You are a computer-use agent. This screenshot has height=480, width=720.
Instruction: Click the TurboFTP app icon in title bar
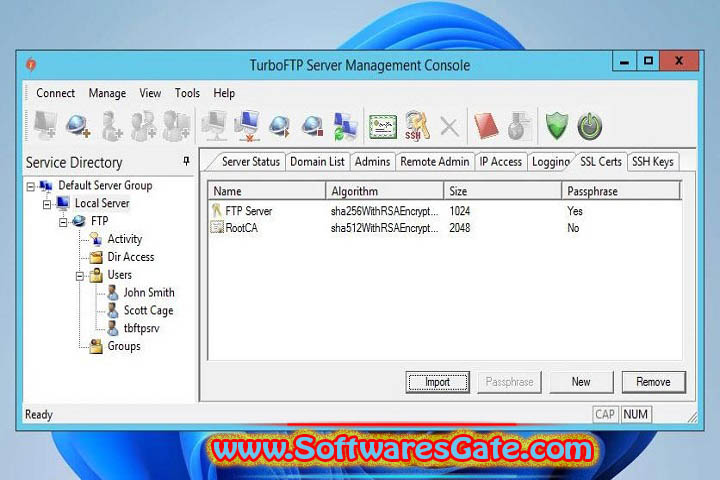click(31, 64)
